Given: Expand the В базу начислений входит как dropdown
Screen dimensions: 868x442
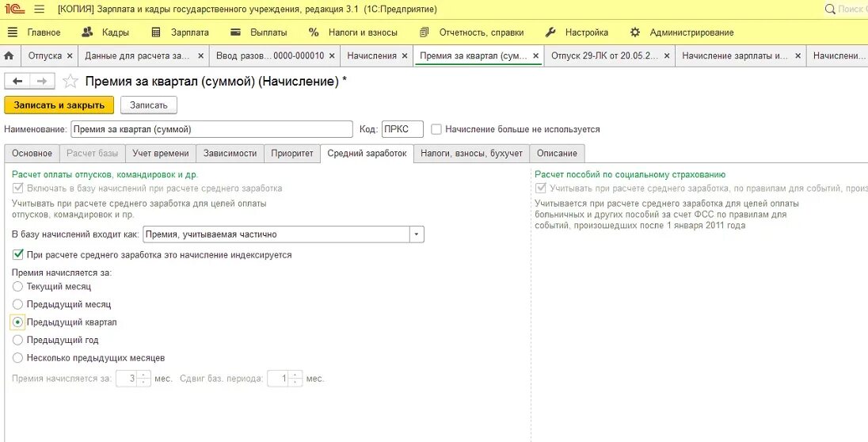Looking at the screenshot, I should (x=417, y=234).
